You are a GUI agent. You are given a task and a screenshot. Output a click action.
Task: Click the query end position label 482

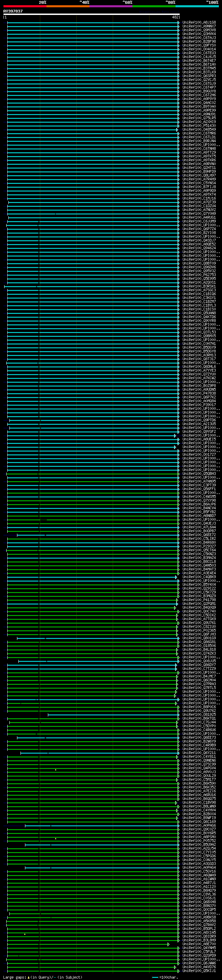tap(175, 17)
